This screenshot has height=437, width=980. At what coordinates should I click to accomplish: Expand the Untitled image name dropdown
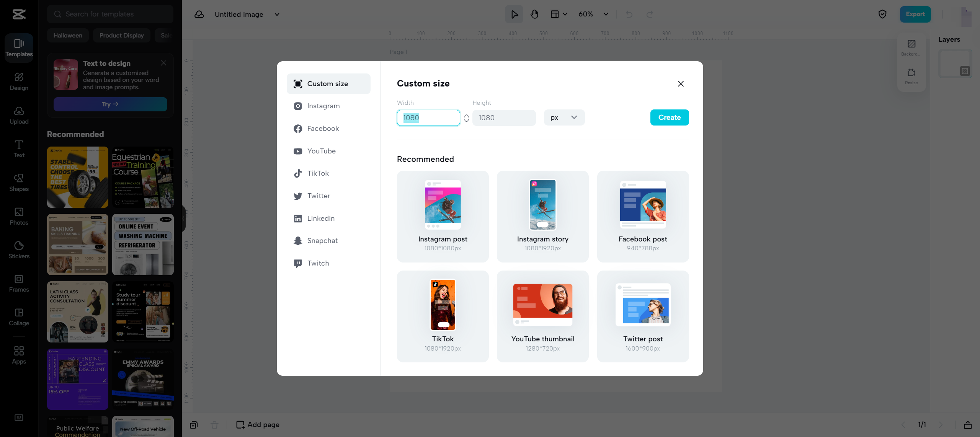(x=277, y=14)
